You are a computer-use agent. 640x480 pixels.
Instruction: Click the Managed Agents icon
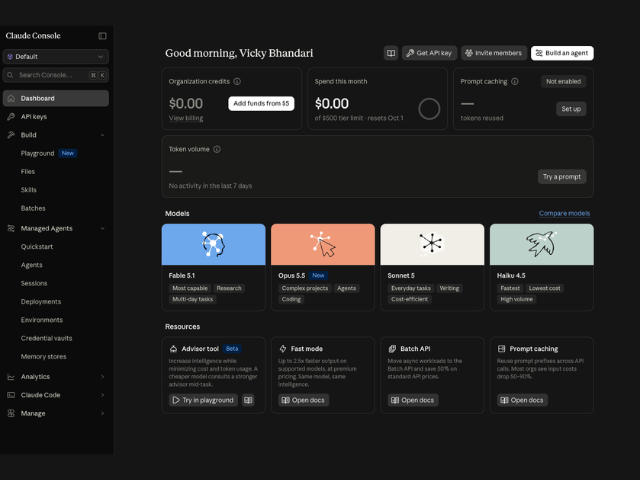pos(11,229)
